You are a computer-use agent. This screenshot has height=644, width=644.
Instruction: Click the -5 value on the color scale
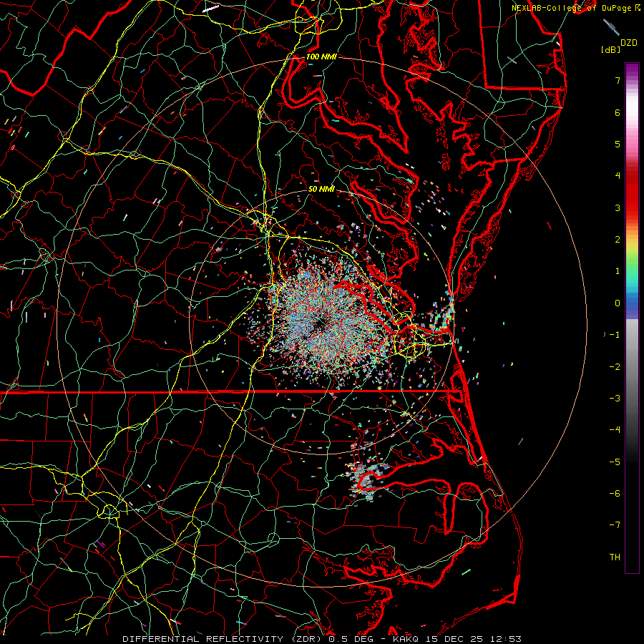pyautogui.click(x=615, y=462)
